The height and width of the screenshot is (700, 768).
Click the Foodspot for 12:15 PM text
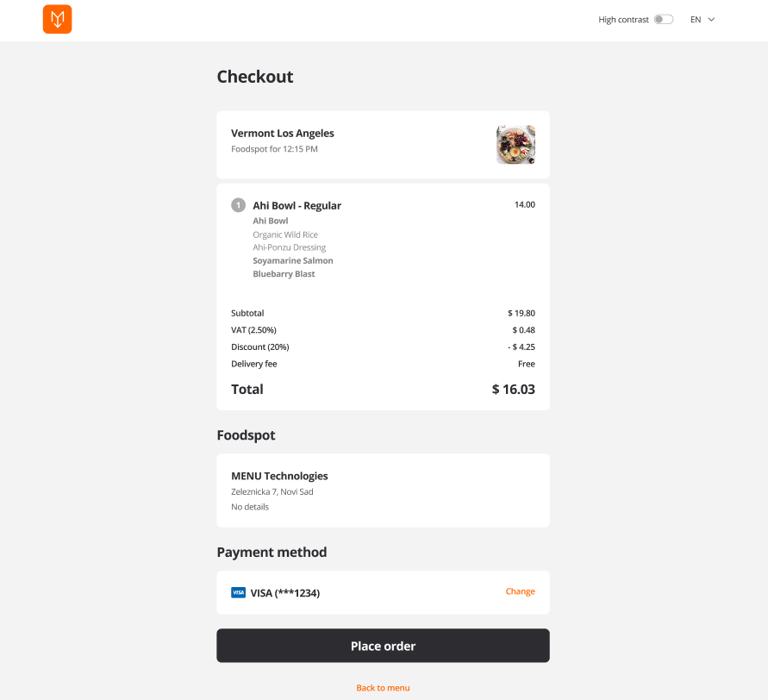tap(274, 149)
